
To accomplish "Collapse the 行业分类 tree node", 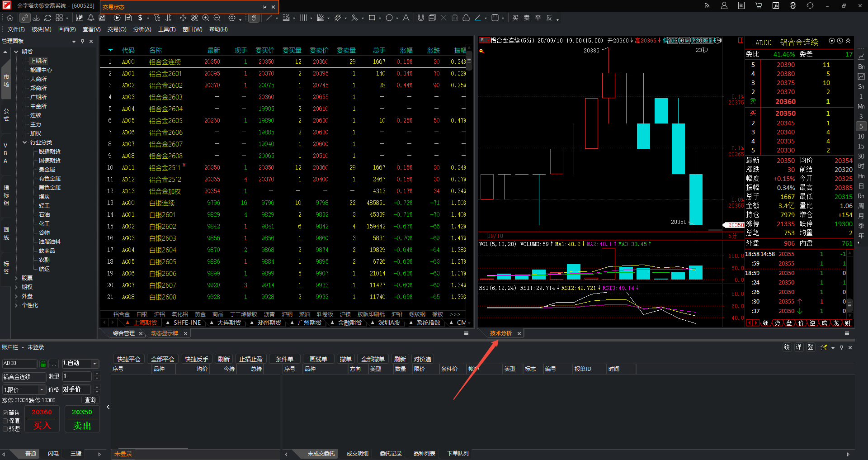I will 25,142.
